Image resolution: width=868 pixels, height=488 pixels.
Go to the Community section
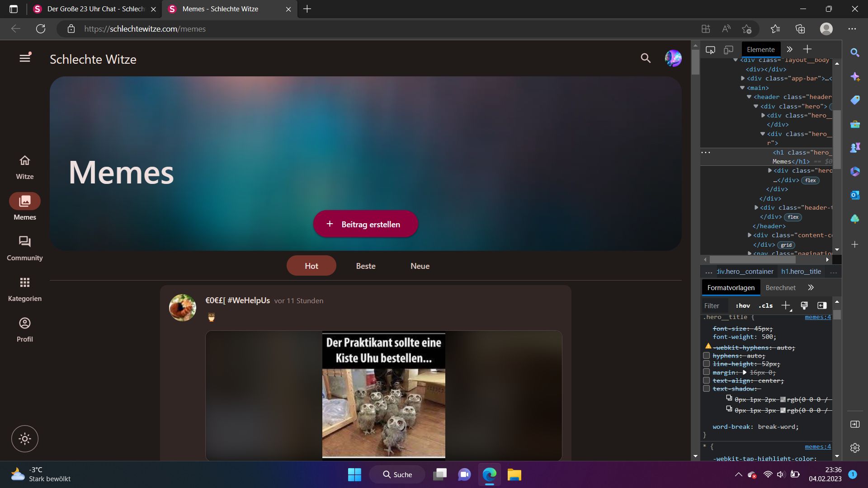tap(25, 248)
